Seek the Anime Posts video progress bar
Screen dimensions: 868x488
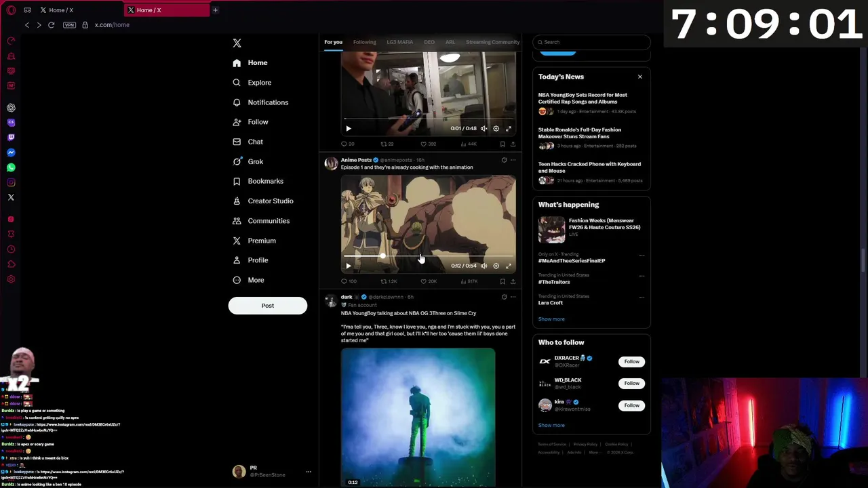[x=428, y=257]
